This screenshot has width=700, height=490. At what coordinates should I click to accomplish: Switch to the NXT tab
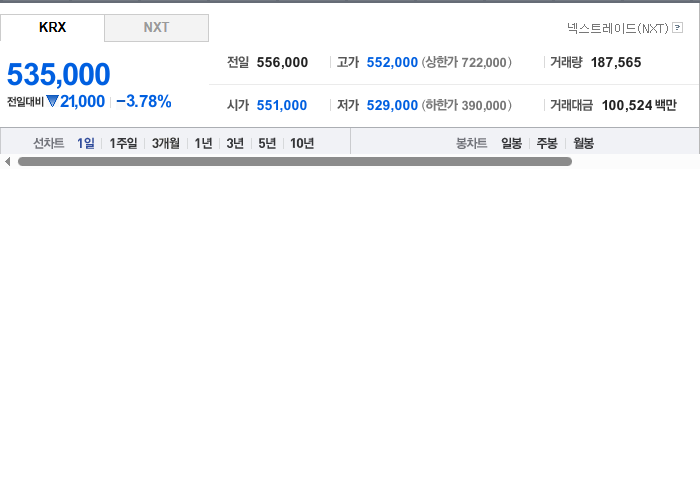156,28
